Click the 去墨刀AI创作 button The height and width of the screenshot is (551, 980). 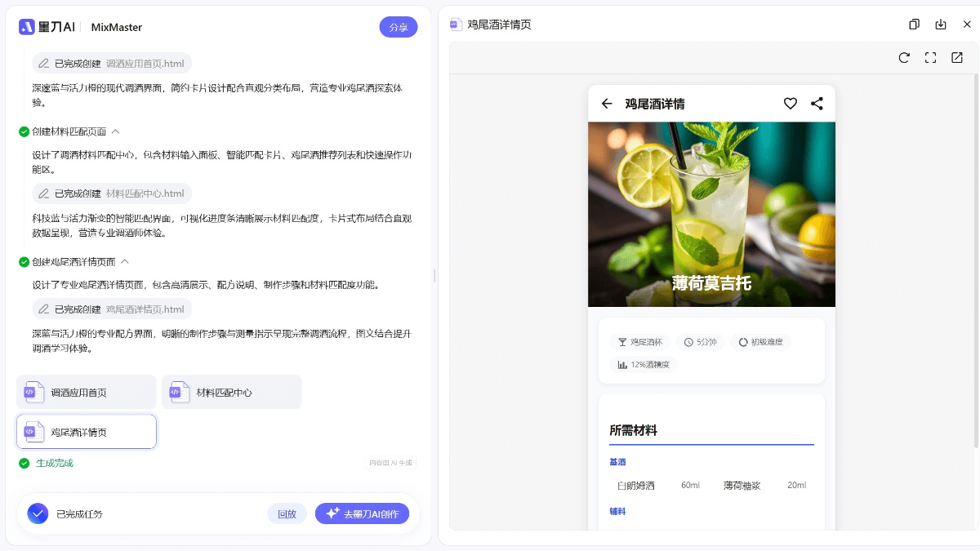362,513
